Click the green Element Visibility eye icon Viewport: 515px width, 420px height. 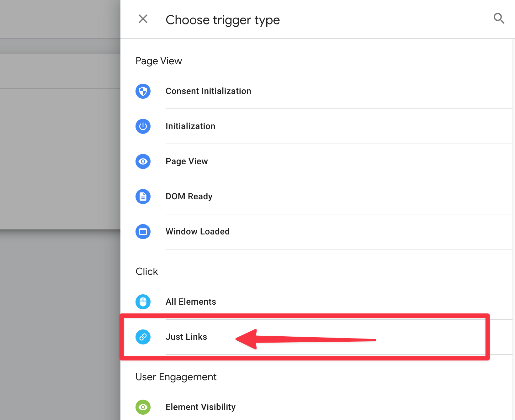coord(143,407)
